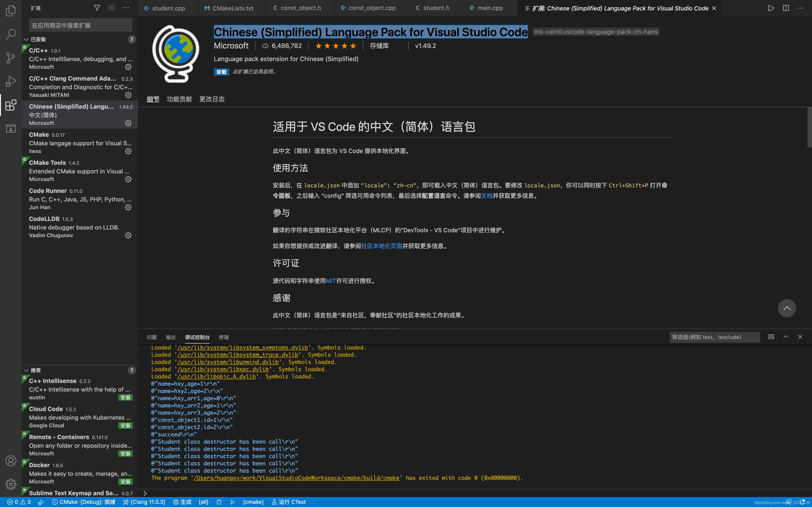This screenshot has height=507, width=812.
Task: Install the Cloud Code extension
Action: click(x=126, y=425)
